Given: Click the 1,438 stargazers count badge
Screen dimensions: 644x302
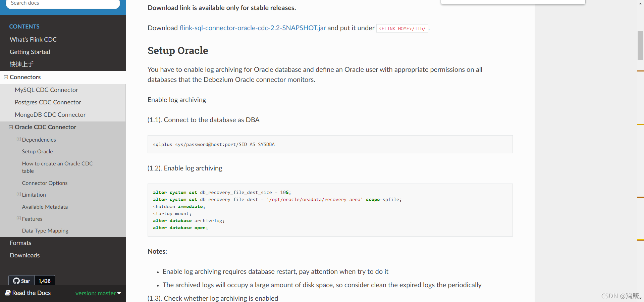Looking at the screenshot, I should tap(45, 281).
